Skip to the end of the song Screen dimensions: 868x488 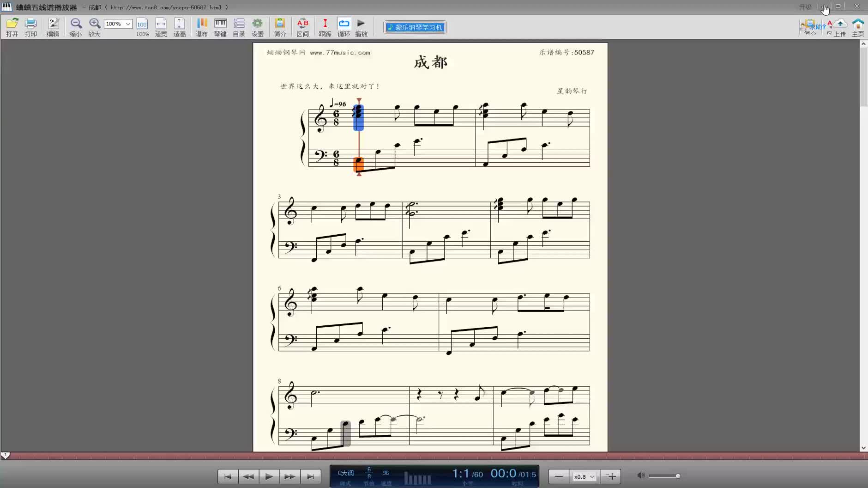[x=310, y=476]
